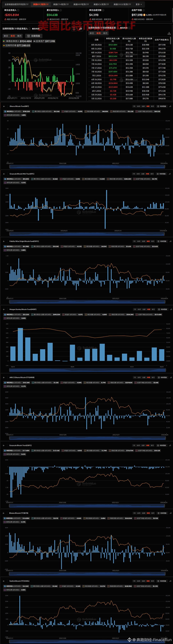Select 全部 range for Fidelity FBTC

[143, 241]
